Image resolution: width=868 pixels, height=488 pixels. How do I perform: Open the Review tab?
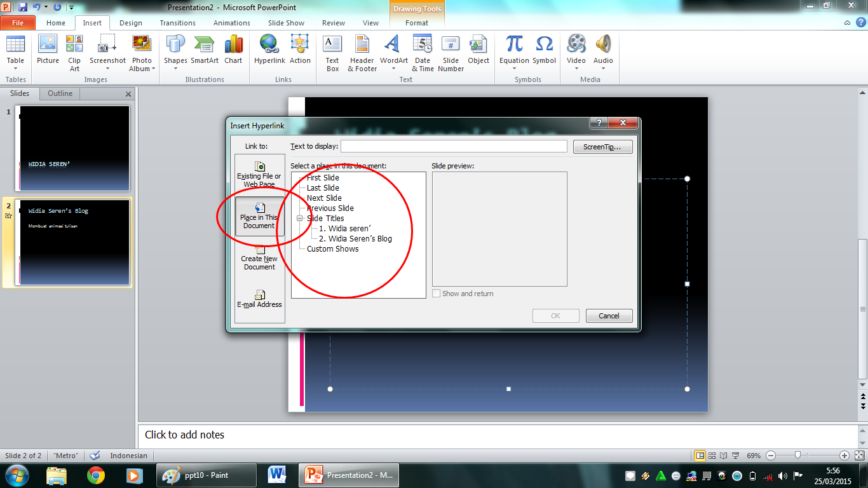point(334,23)
